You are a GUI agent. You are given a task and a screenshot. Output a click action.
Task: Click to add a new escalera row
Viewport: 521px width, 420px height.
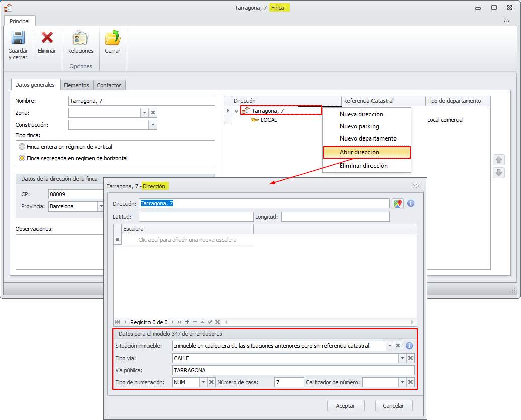coord(187,240)
